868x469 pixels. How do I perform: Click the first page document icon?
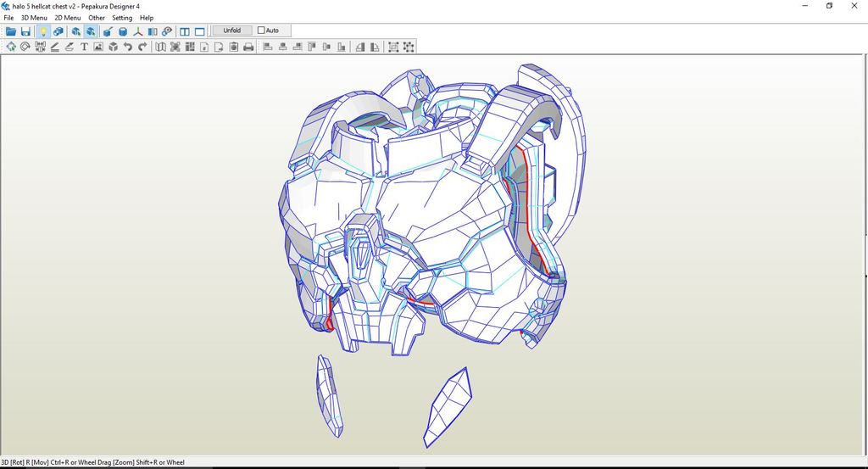point(204,47)
